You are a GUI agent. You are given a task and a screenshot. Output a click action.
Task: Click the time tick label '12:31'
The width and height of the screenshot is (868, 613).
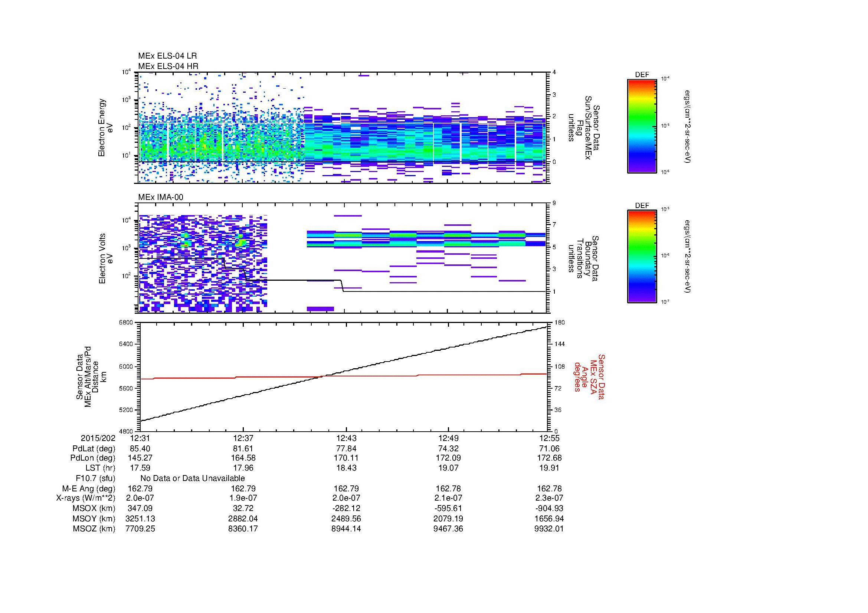140,438
